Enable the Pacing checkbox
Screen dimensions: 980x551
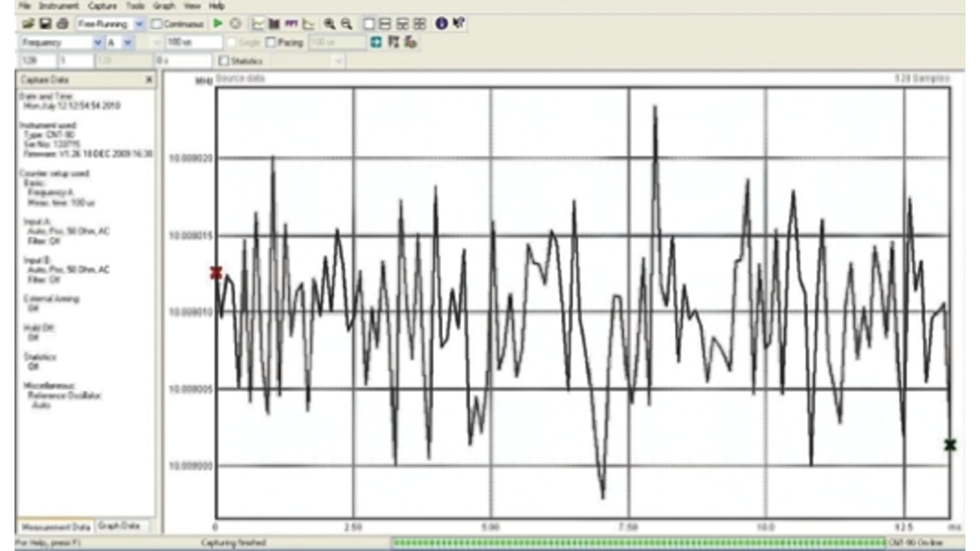pos(271,43)
